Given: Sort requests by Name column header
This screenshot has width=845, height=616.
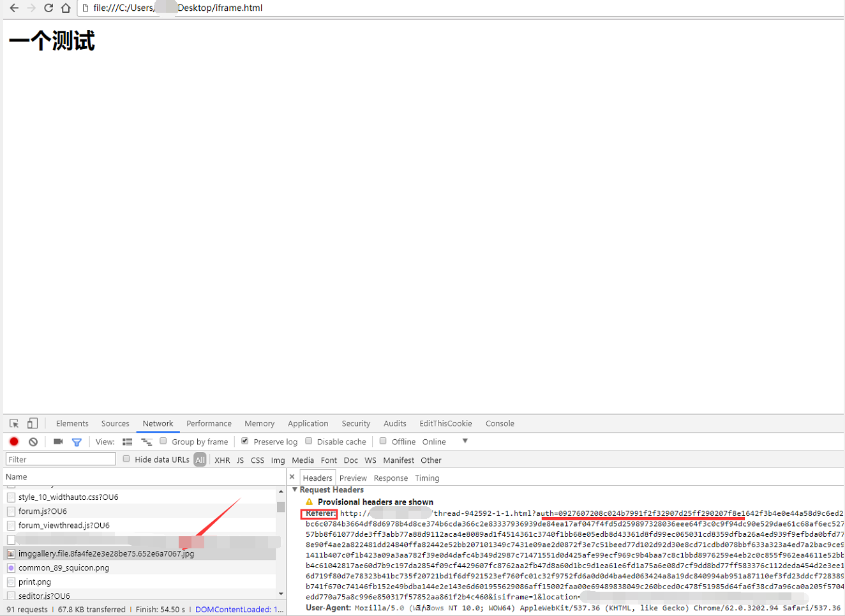Looking at the screenshot, I should coord(146,477).
